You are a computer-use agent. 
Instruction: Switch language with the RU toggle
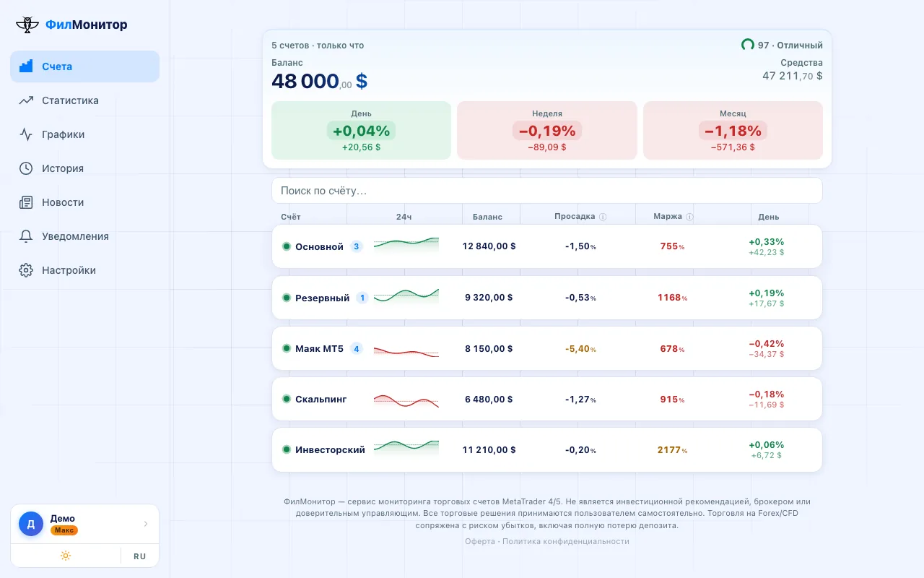(x=139, y=556)
